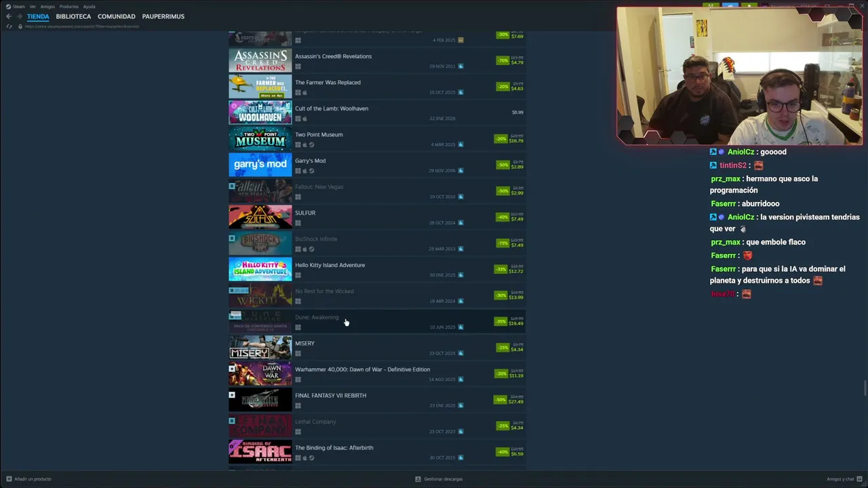The image size is (868, 488).
Task: Open the Lethal Company title link
Action: pyautogui.click(x=315, y=422)
